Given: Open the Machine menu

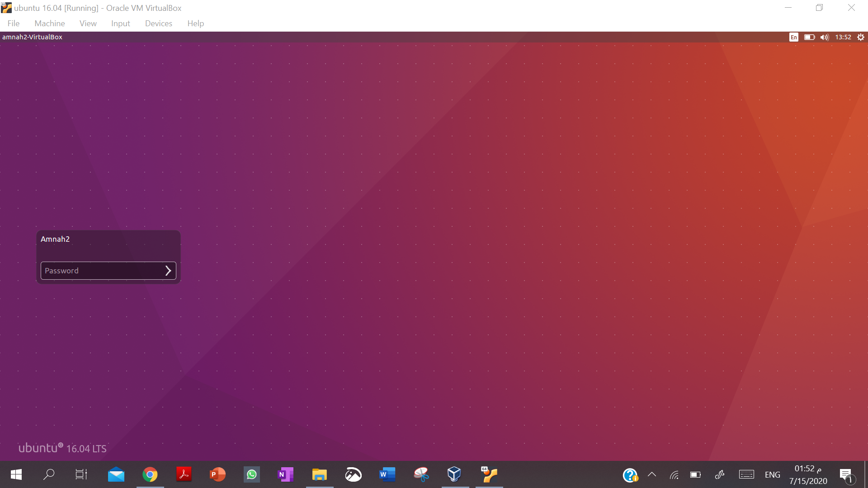Looking at the screenshot, I should 49,23.
